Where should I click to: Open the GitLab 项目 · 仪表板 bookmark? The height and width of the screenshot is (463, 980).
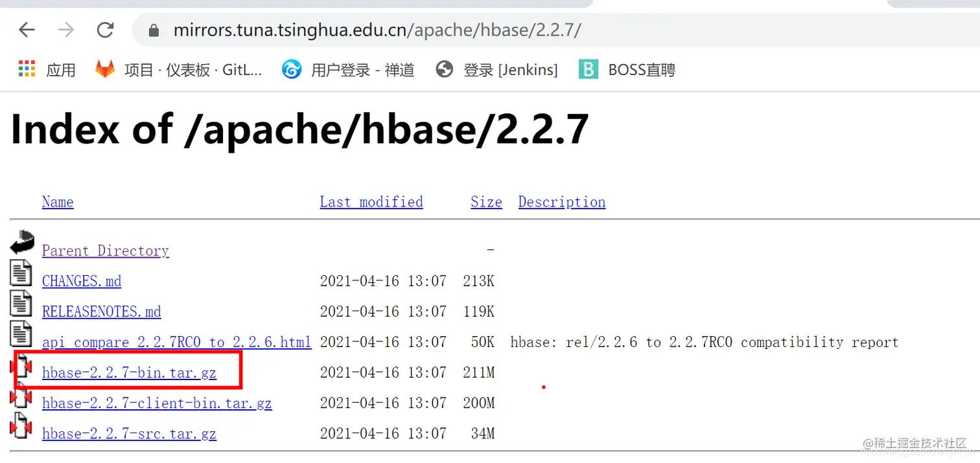pyautogui.click(x=179, y=69)
